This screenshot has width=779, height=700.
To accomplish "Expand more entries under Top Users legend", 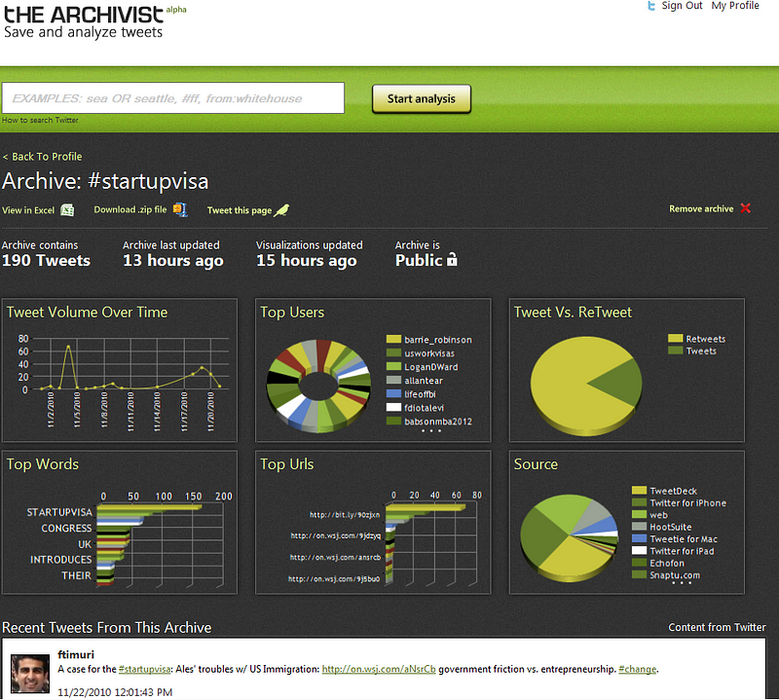I will 431,430.
